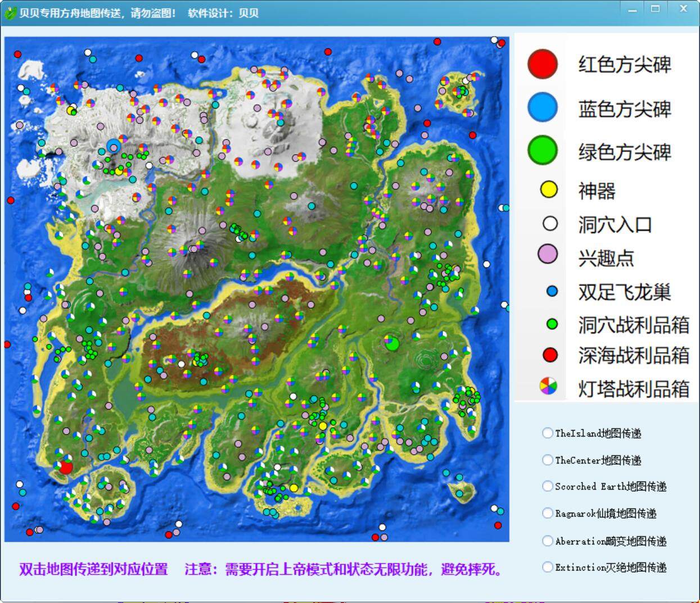Select Aberration畸变地图传递 radio button
Viewport: 700px width, 603px height.
pos(548,541)
